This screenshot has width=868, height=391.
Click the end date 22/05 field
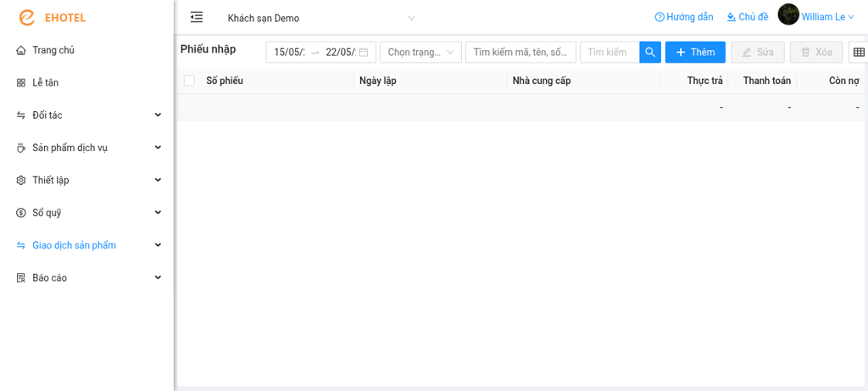341,53
